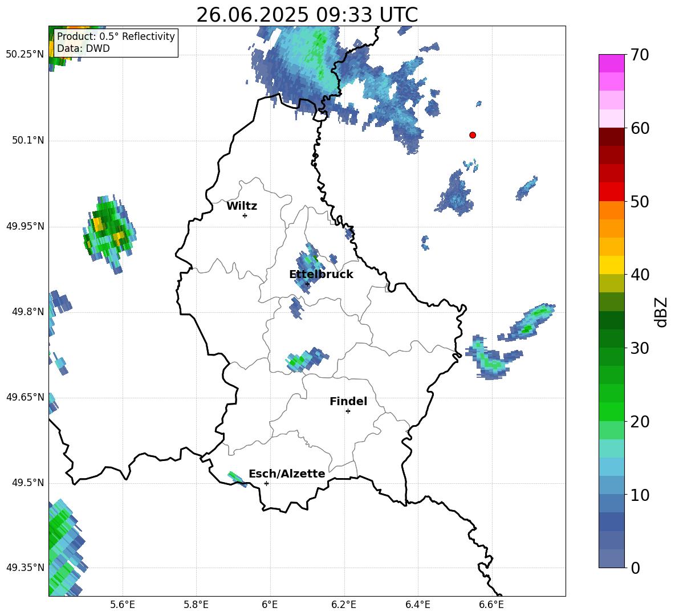Click the longitude label 6.6°E
This screenshot has width=675, height=616.
pyautogui.click(x=491, y=605)
